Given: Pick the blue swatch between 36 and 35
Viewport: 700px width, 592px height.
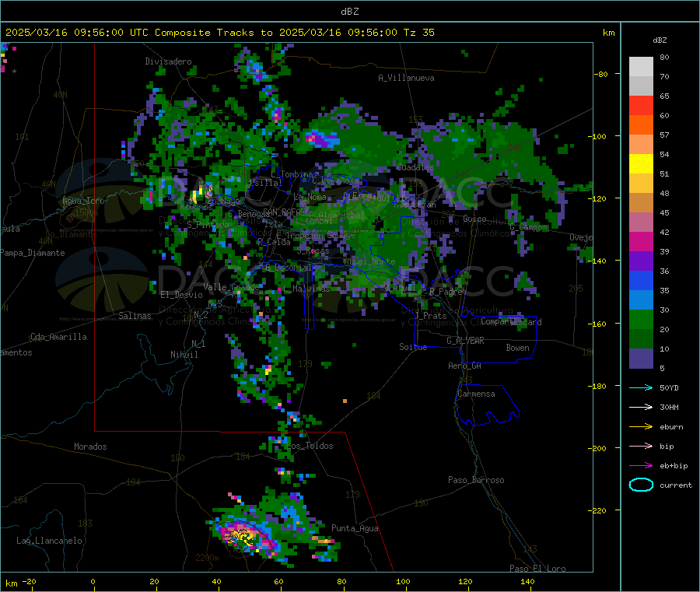Looking at the screenshot, I should (x=641, y=280).
